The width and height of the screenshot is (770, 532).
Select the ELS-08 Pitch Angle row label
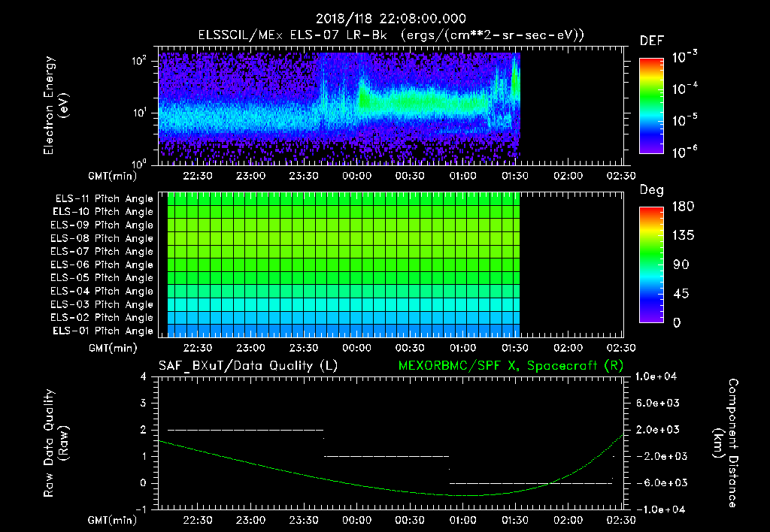pos(102,238)
